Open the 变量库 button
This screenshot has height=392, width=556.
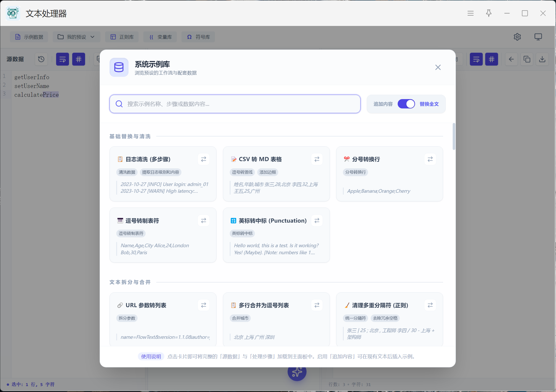click(160, 37)
